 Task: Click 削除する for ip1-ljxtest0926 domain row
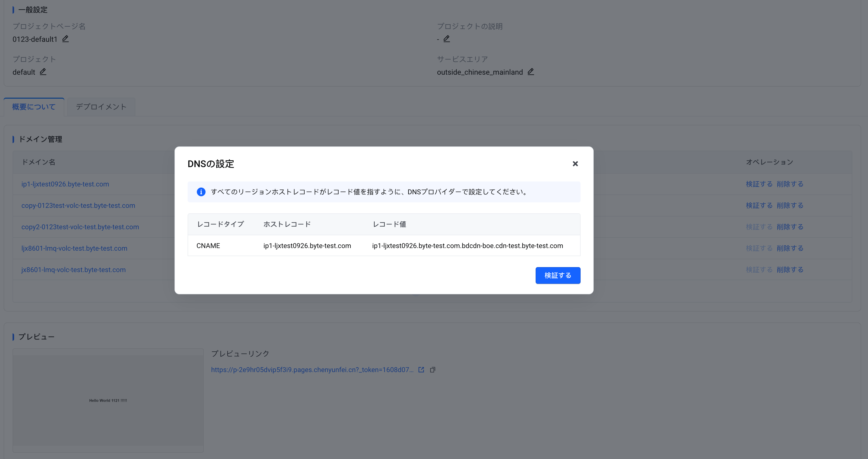(x=790, y=184)
